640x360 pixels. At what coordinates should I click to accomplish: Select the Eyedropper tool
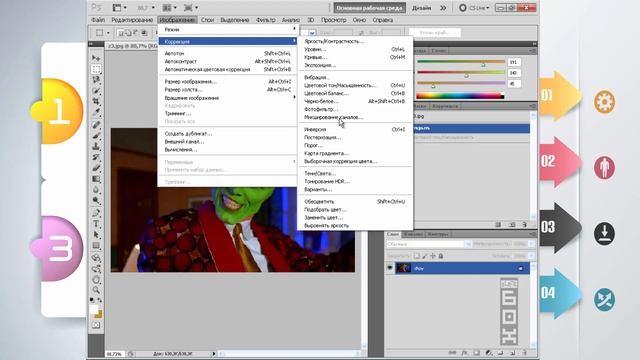[96, 112]
